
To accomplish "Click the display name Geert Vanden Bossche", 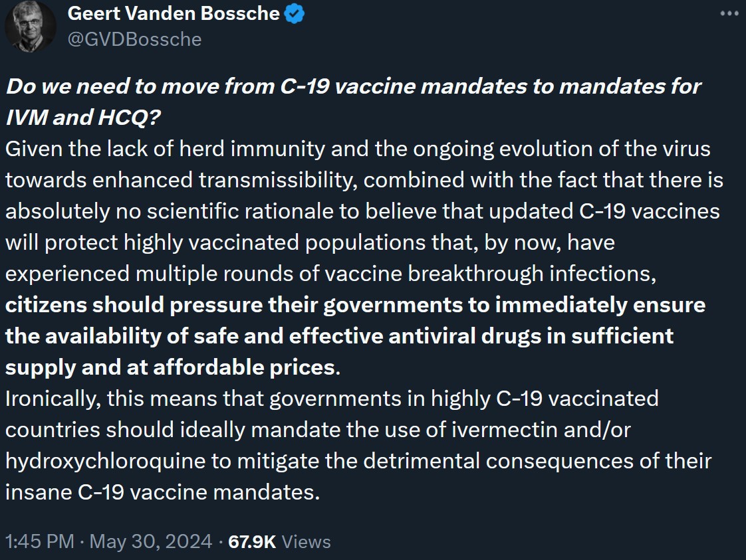I will pyautogui.click(x=174, y=14).
